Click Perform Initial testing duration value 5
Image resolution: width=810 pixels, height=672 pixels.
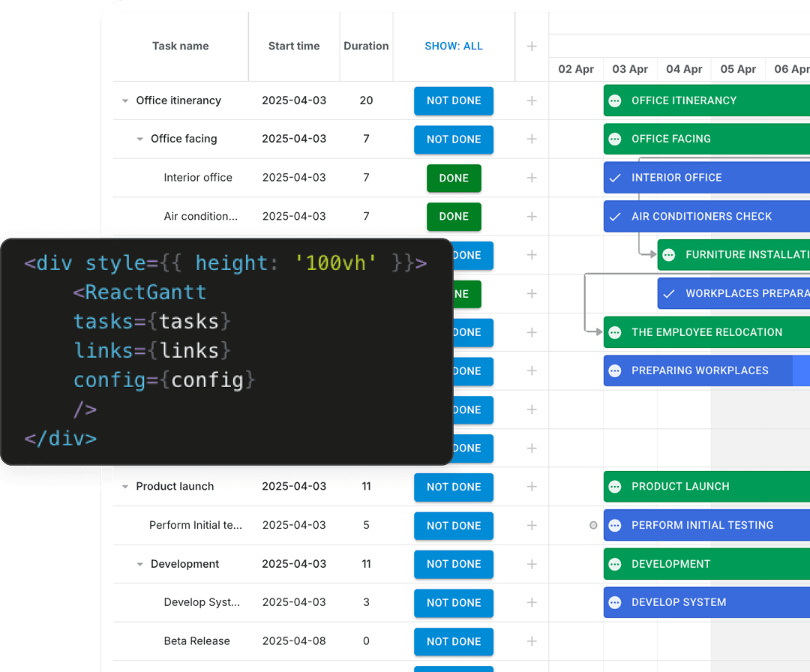366,525
